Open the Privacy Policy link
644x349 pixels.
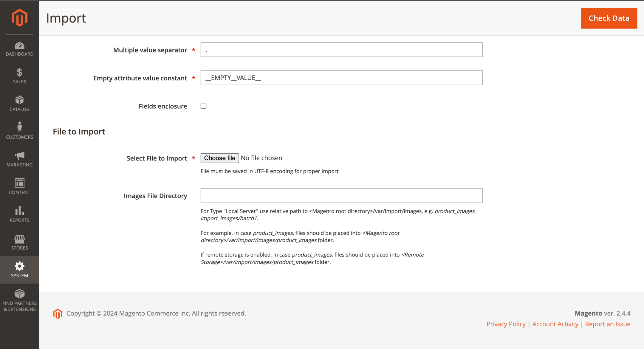[x=506, y=324]
